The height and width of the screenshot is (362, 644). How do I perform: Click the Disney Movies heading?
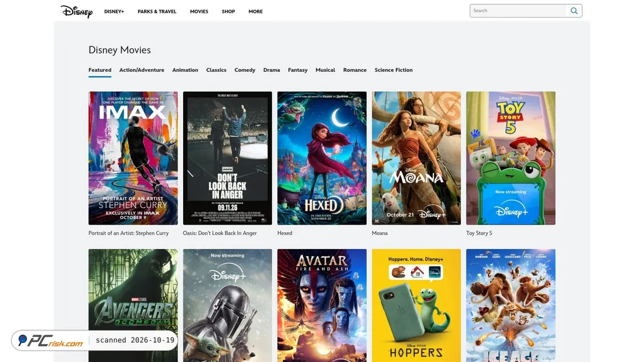[x=119, y=50]
